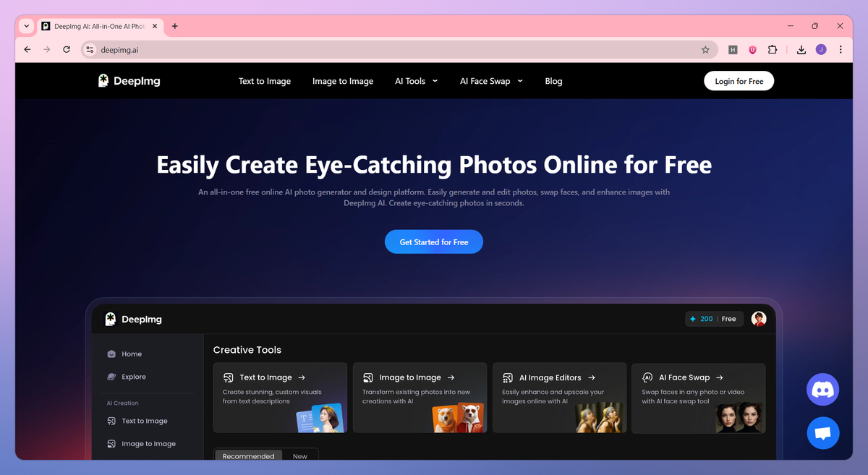
Task: Click the AI Creation sidebar label
Action: [122, 403]
